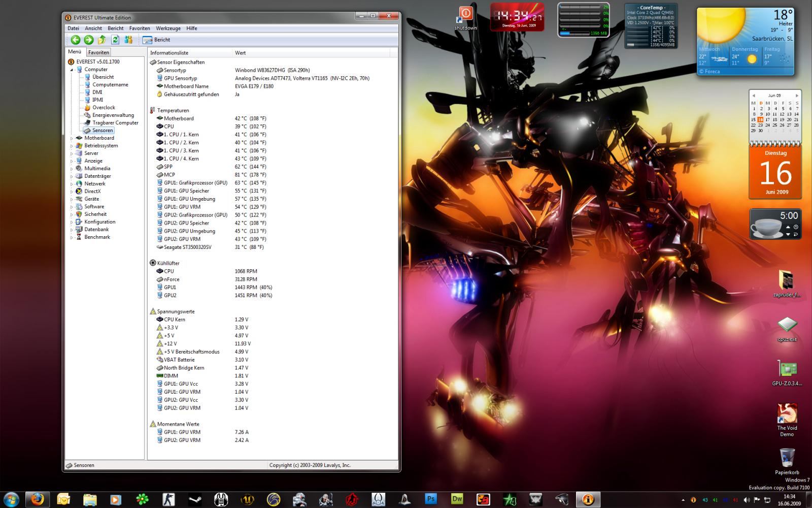
Task: Click the Informationsliste column header
Action: tap(190, 53)
